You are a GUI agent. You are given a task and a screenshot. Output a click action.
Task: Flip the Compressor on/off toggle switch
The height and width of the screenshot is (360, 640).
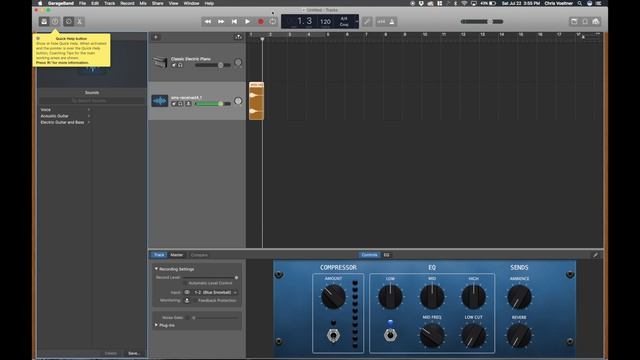(x=333, y=335)
